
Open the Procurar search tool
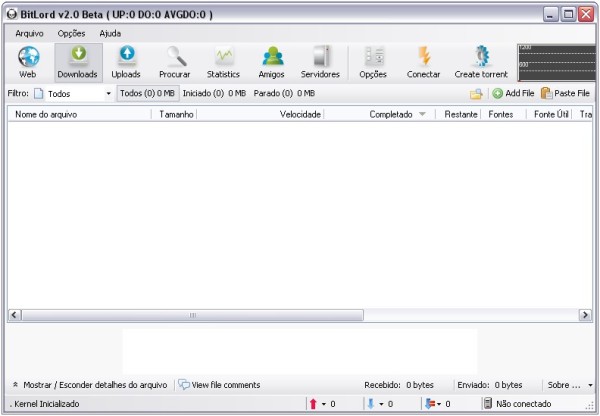pos(174,62)
